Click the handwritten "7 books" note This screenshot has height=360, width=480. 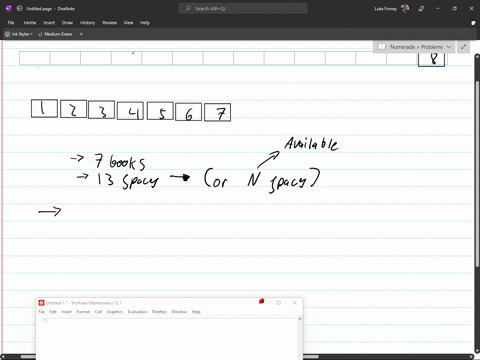(x=119, y=162)
